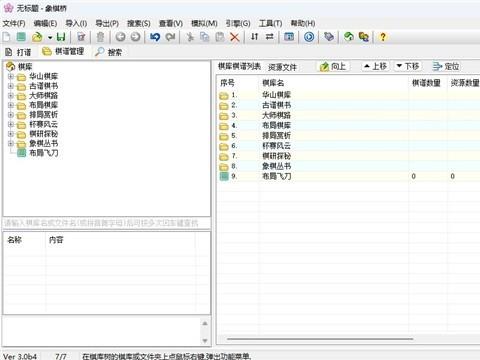
Task: Open the 工具(T) menu
Action: tap(270, 23)
